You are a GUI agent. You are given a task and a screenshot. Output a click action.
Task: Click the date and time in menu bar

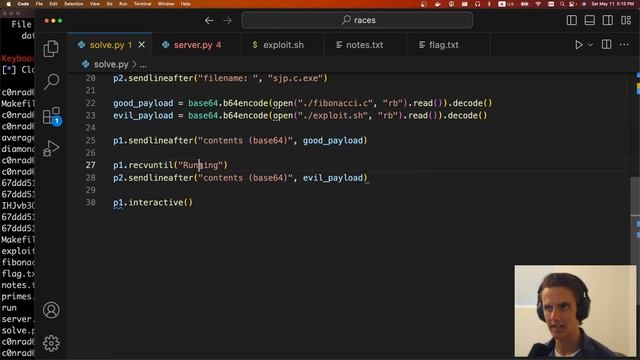click(x=613, y=4)
